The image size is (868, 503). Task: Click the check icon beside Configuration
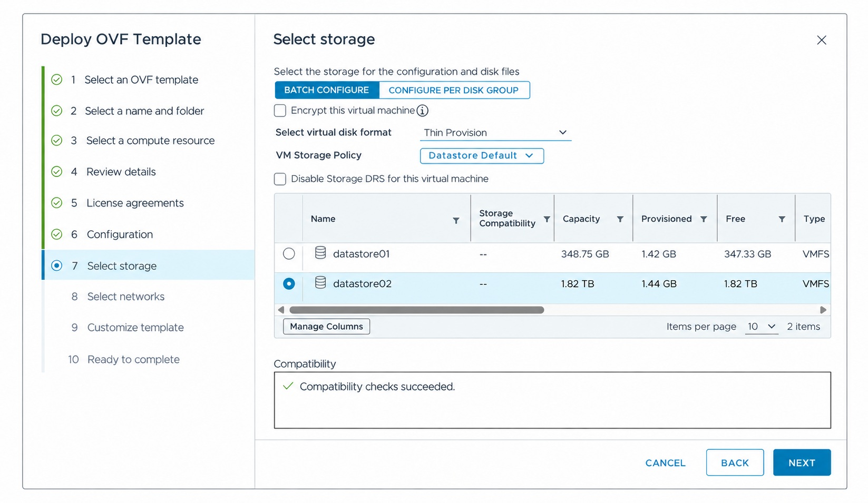(x=56, y=234)
